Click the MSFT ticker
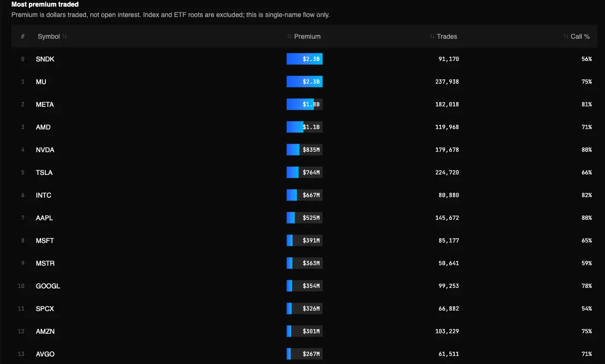 [x=45, y=241]
